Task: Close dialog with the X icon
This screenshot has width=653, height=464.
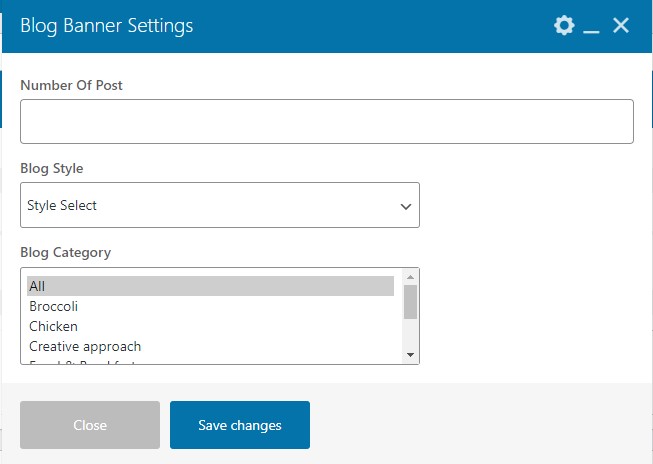Action: [x=621, y=25]
